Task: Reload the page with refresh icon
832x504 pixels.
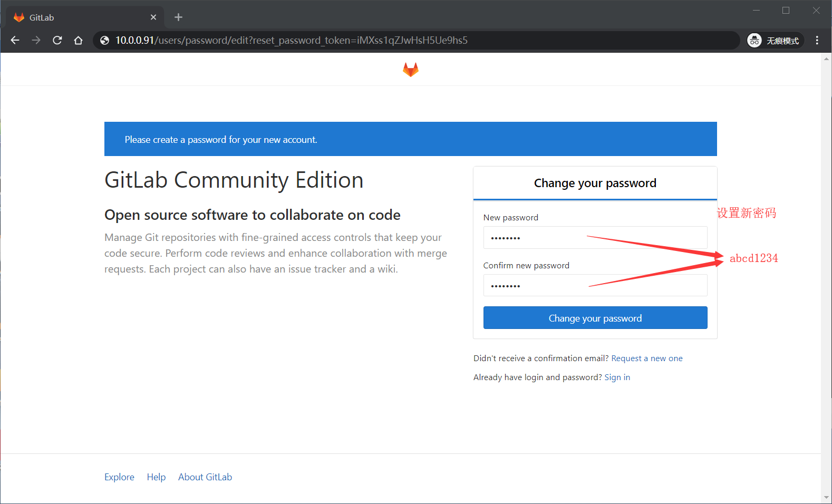Action: click(57, 41)
